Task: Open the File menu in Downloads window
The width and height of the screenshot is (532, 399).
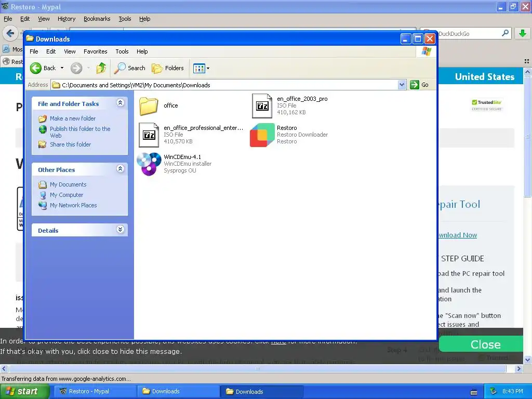Action: 34,51
